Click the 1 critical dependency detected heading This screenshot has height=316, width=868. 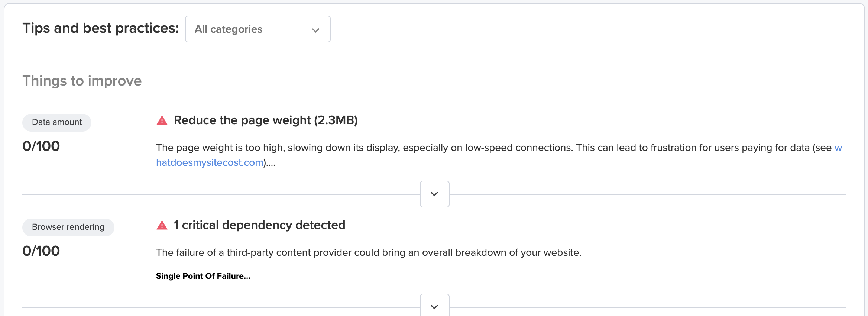(x=259, y=225)
